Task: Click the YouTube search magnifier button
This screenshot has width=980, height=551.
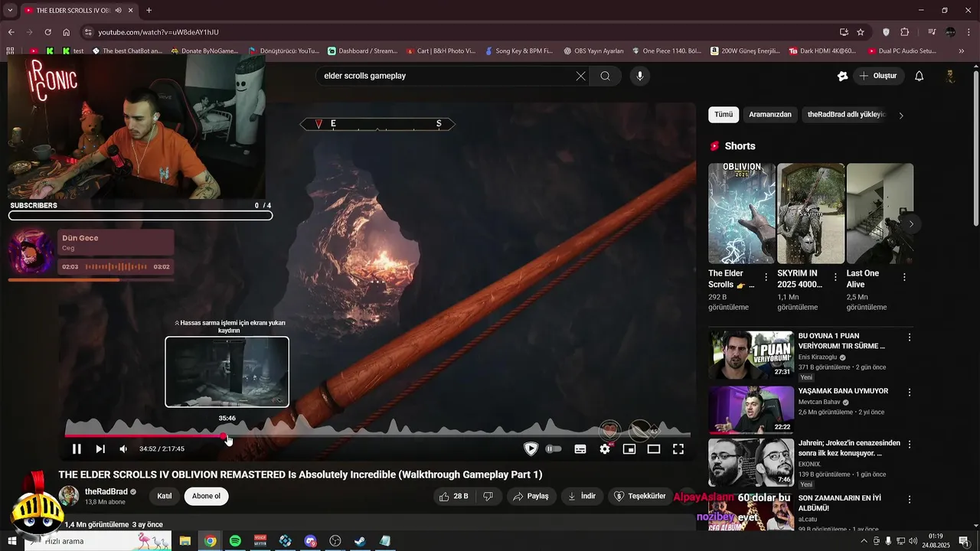Action: click(605, 76)
